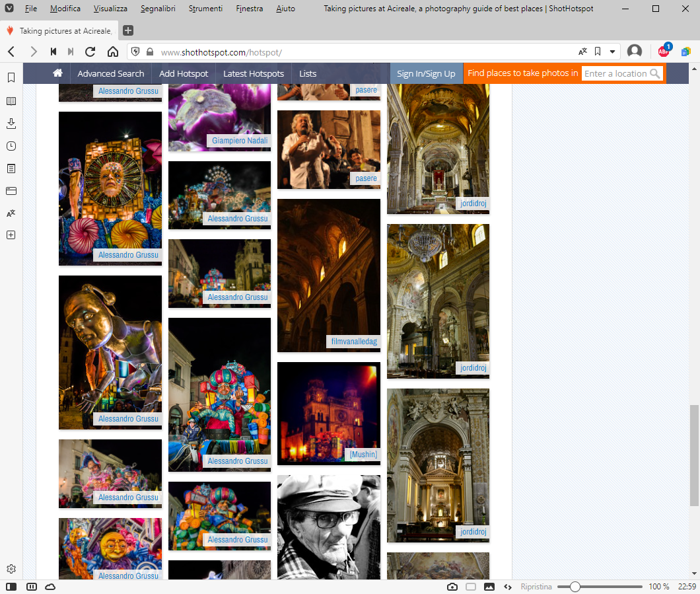Open the Translate side panel

tap(11, 213)
